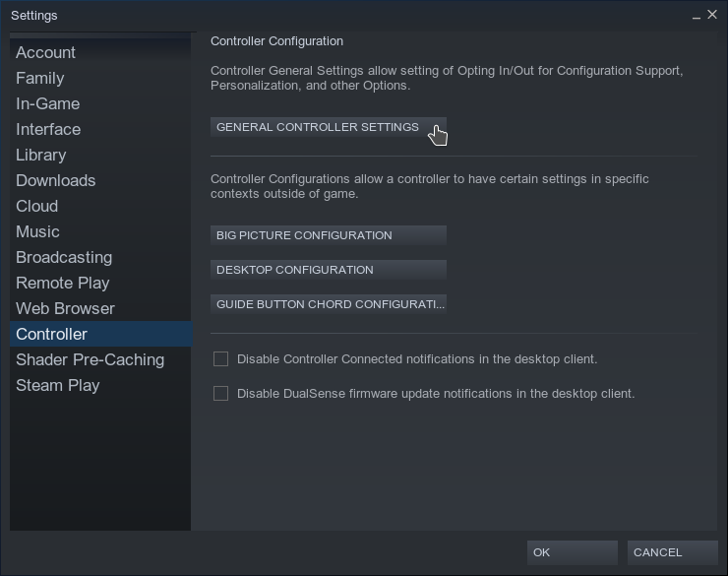728x576 pixels.
Task: Switch to the Interface settings
Action: (x=100, y=129)
